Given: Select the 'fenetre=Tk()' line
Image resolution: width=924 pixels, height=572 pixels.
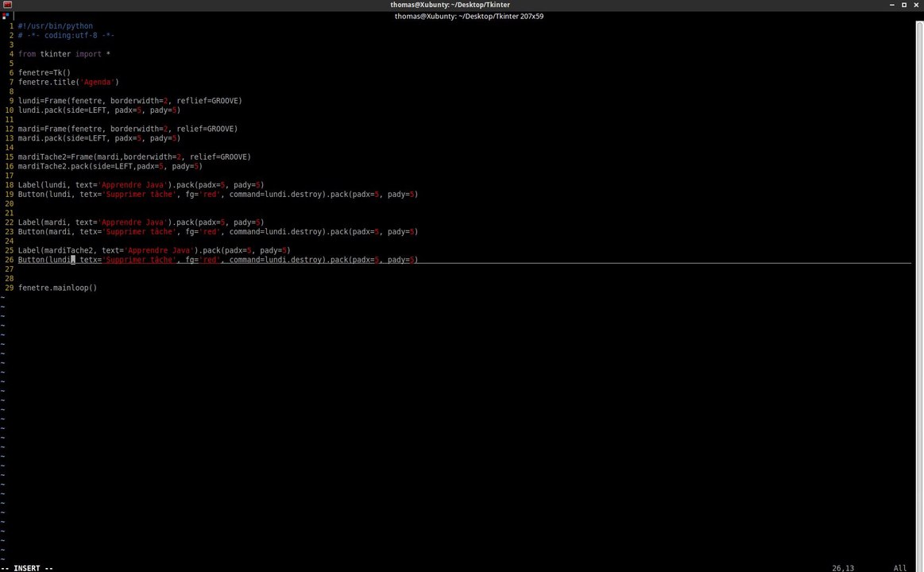Looking at the screenshot, I should click(44, 73).
